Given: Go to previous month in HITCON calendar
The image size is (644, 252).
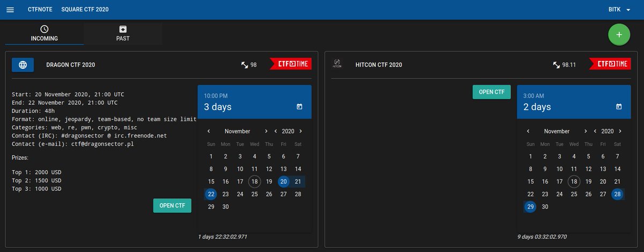Looking at the screenshot, I should pos(528,131).
